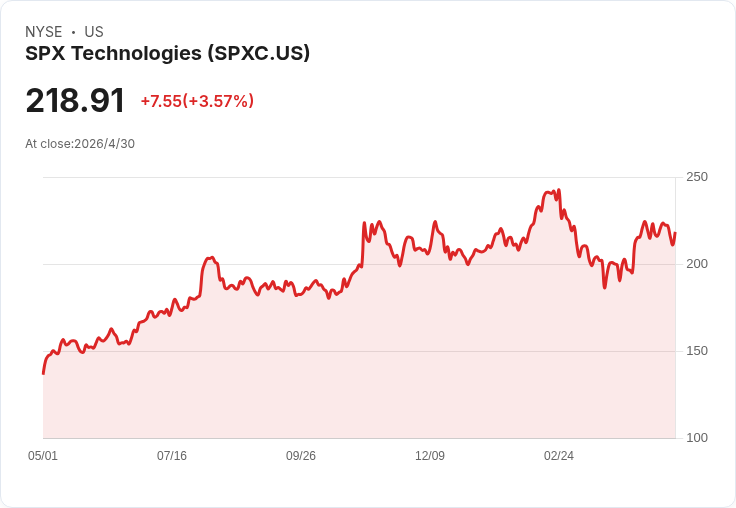736x508 pixels.
Task: Click the 250 price axis label
Action: coord(697,177)
